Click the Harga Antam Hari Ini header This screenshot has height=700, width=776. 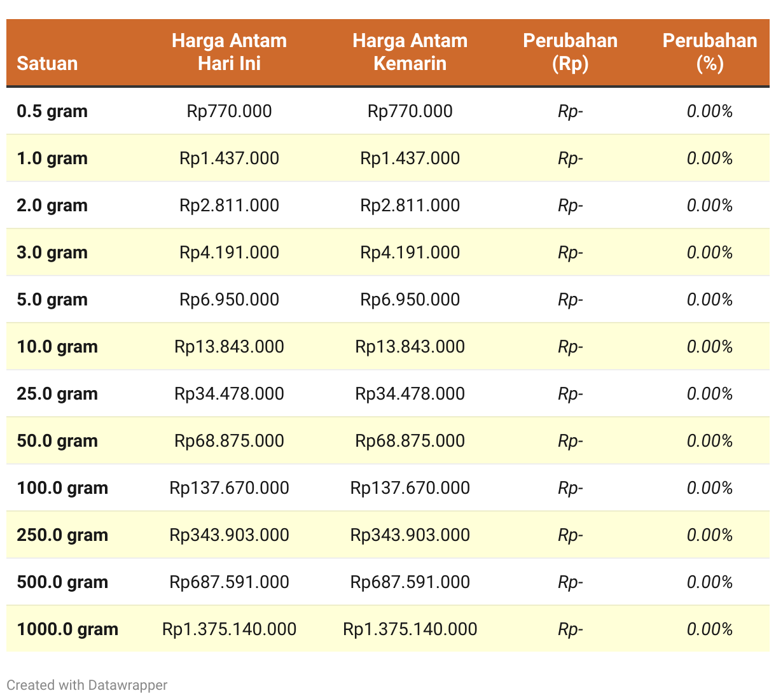[x=229, y=52]
